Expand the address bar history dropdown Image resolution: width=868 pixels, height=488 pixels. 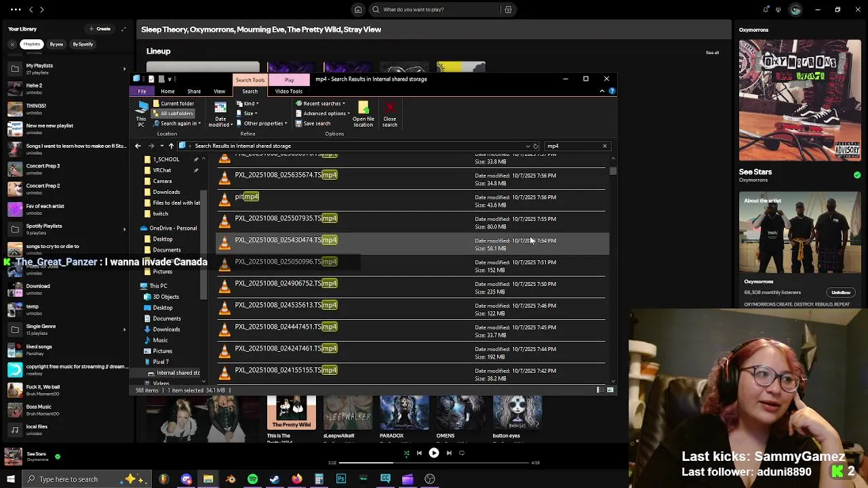pyautogui.click(x=528, y=146)
